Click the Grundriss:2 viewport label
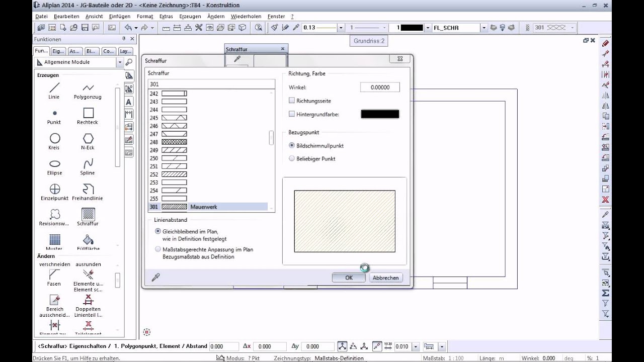Screen dimensions: 644x362 [x=369, y=41]
